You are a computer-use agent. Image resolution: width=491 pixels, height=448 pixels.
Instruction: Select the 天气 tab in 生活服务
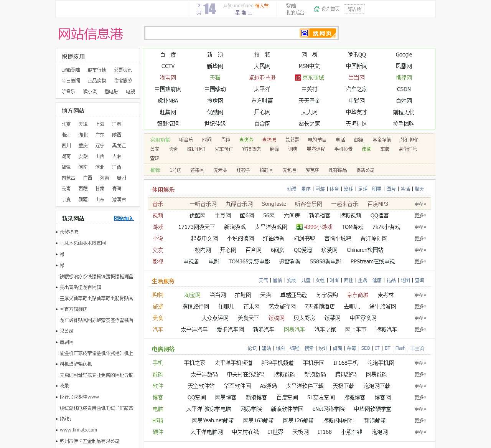[263, 280]
